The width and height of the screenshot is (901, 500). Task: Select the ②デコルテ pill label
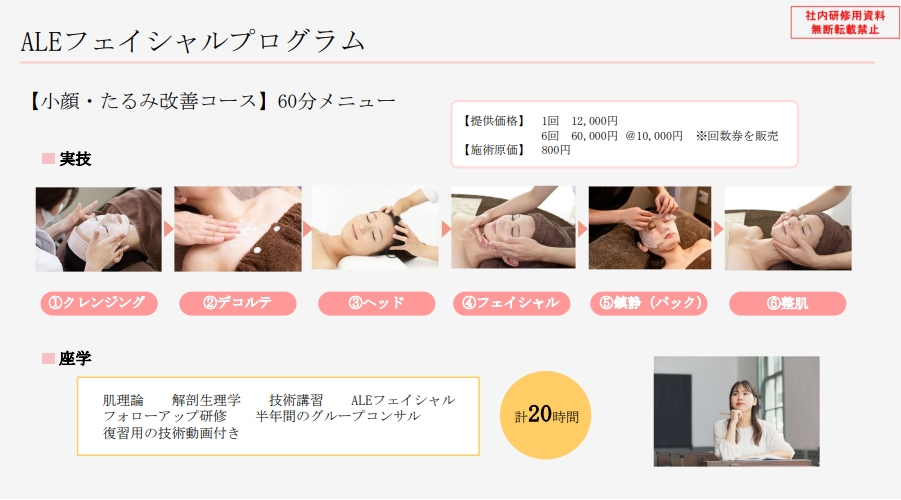[238, 303]
